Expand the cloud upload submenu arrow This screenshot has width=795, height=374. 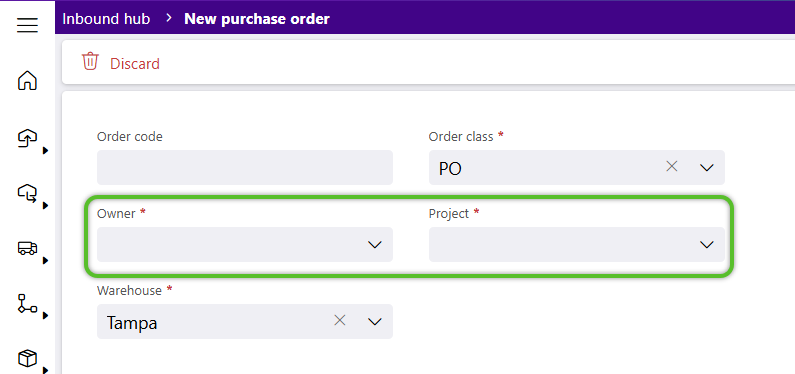tap(45, 150)
